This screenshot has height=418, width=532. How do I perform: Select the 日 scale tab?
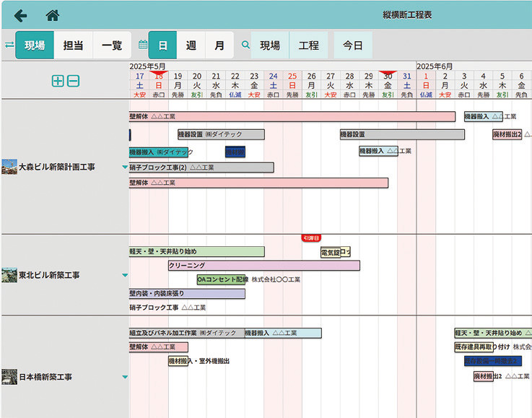point(162,45)
